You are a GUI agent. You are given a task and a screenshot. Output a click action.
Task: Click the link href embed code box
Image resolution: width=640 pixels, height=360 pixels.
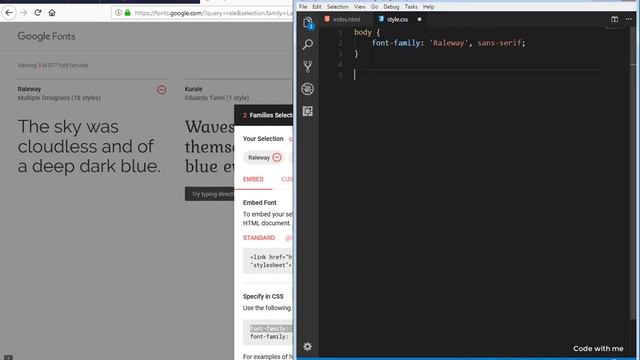[268, 261]
